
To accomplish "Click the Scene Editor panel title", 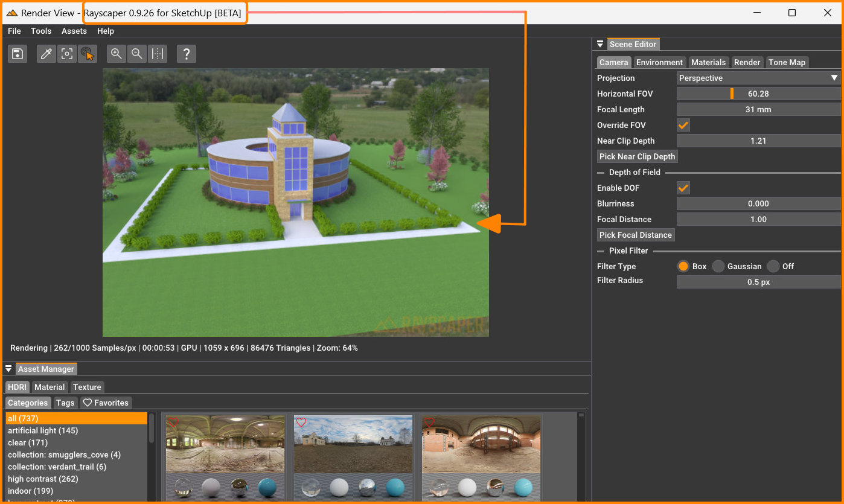I will pyautogui.click(x=633, y=44).
